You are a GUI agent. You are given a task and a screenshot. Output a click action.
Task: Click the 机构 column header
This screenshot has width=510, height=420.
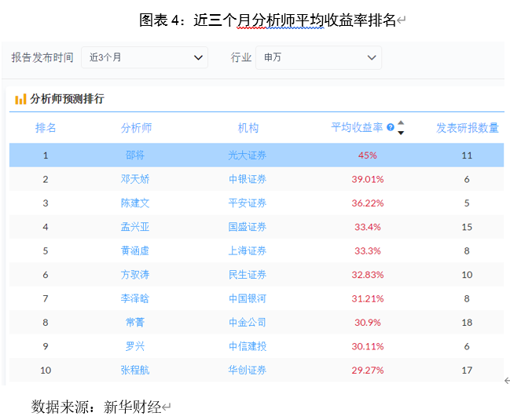coord(248,128)
